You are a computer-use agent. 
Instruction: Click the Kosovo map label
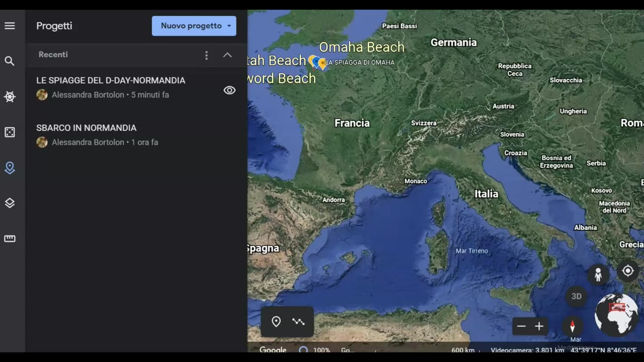coord(602,191)
